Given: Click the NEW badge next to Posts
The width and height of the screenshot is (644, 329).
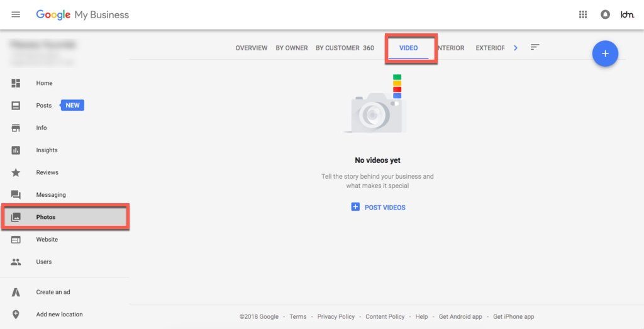Looking at the screenshot, I should (73, 105).
